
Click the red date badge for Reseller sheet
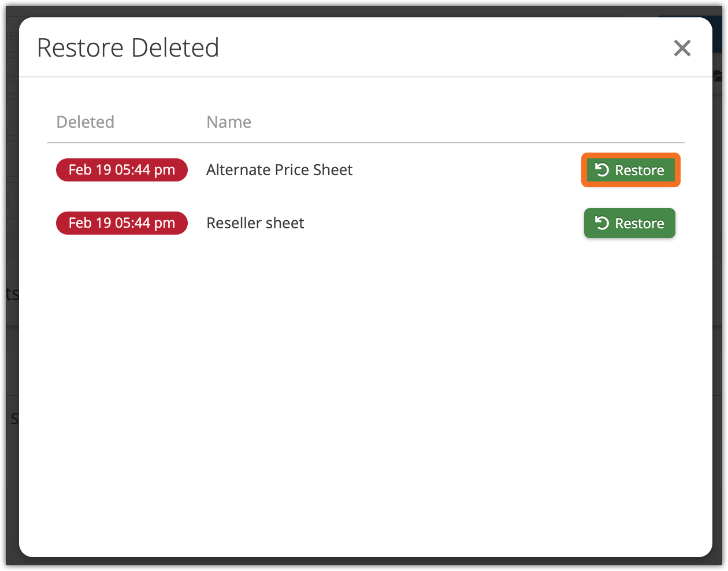(121, 223)
